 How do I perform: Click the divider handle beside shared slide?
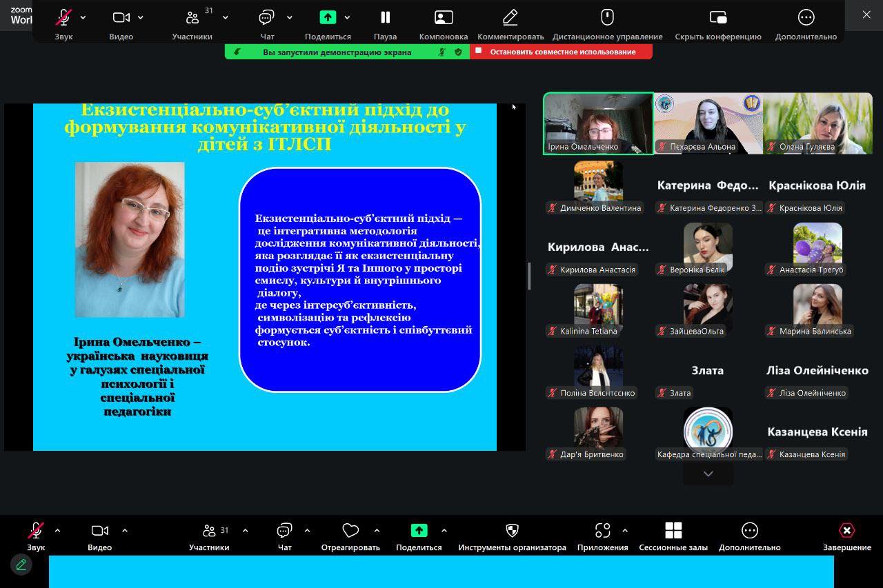click(529, 276)
